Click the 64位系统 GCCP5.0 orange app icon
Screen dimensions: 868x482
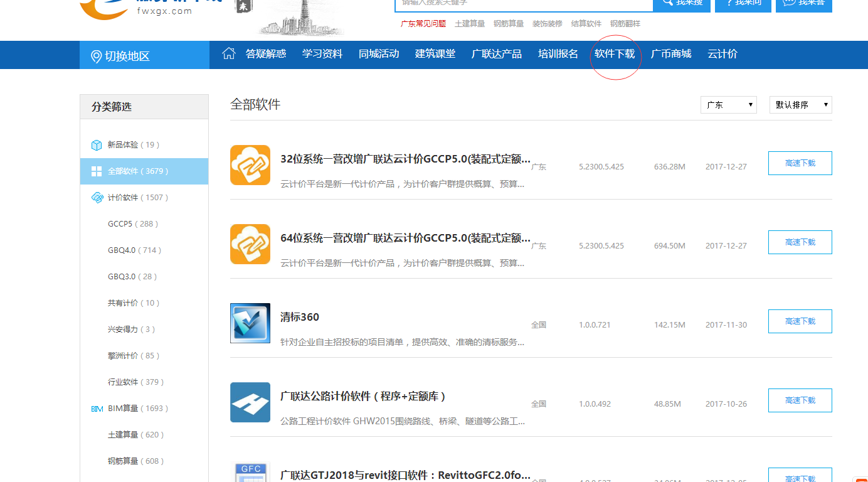click(x=250, y=244)
